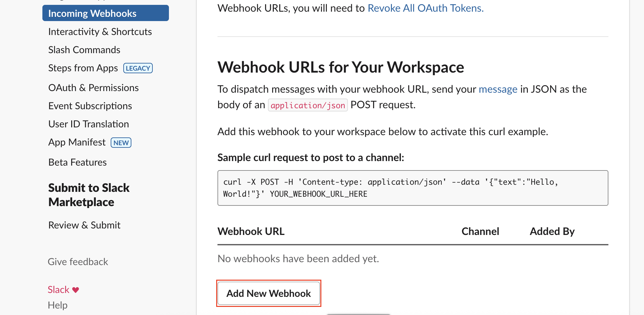This screenshot has height=315, width=644.
Task: Open the message documentation link
Action: (498, 89)
